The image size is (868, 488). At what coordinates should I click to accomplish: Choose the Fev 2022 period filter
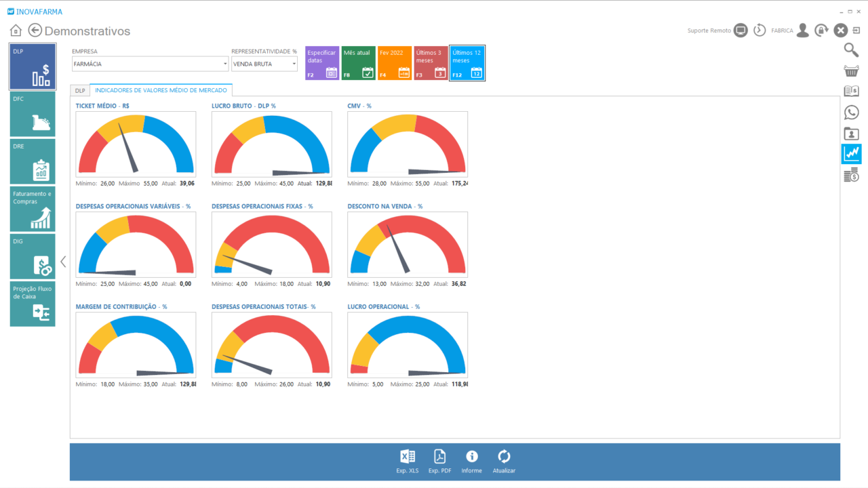click(395, 63)
